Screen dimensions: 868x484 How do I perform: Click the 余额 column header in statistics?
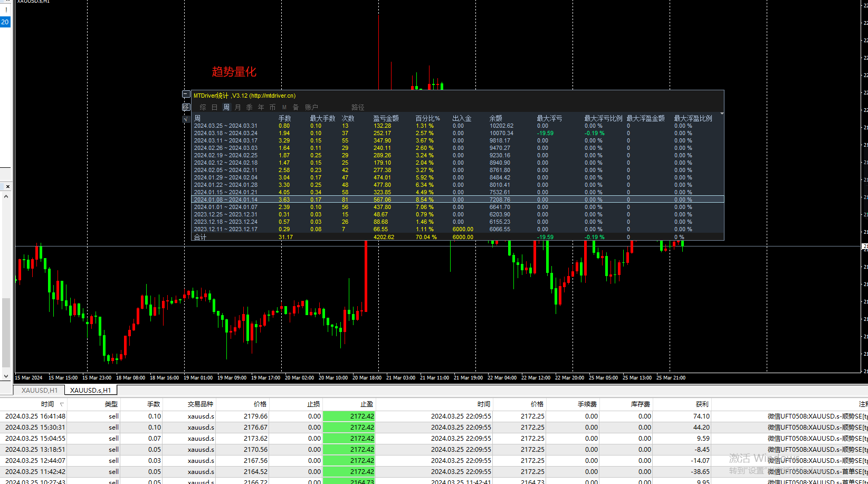pyautogui.click(x=495, y=118)
